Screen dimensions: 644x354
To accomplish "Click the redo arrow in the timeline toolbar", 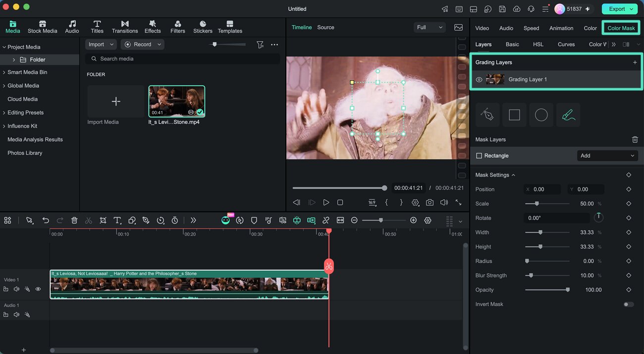I will pos(60,220).
